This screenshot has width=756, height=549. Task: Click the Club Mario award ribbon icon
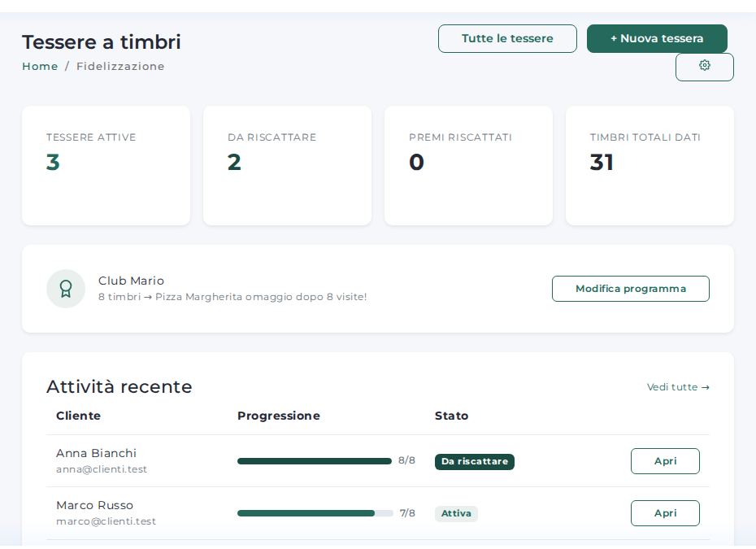(x=66, y=289)
